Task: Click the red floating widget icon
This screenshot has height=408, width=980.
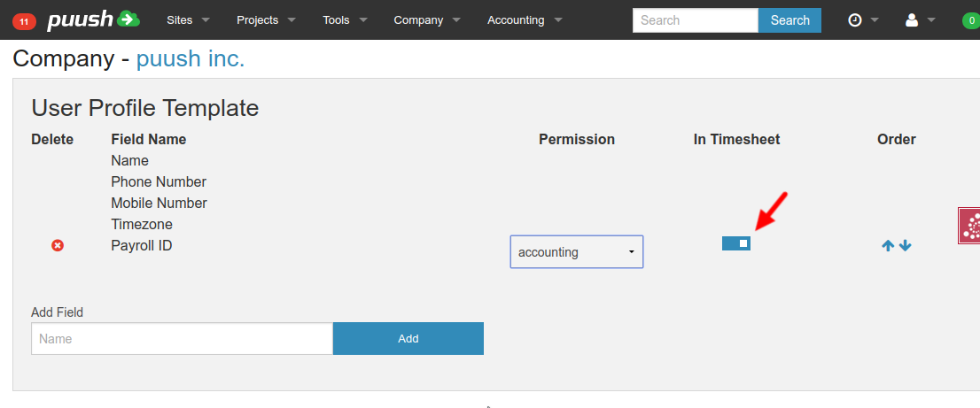Action: click(x=969, y=226)
